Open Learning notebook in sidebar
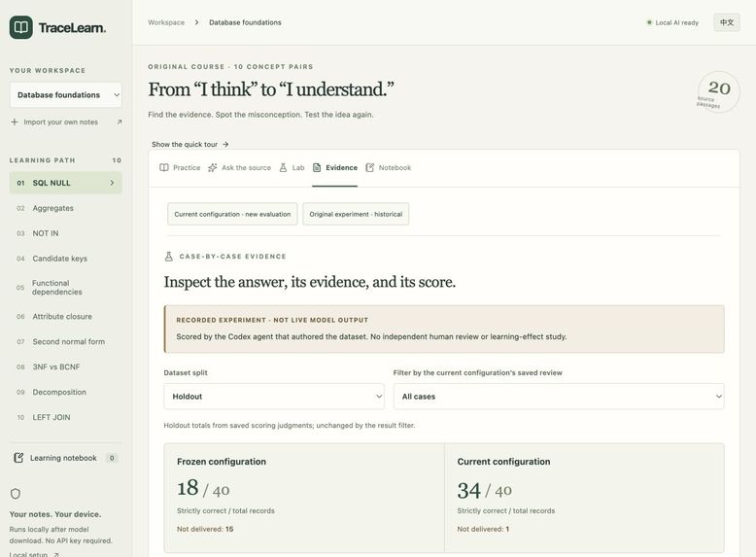Viewport: 756px width, 557px height. click(63, 458)
